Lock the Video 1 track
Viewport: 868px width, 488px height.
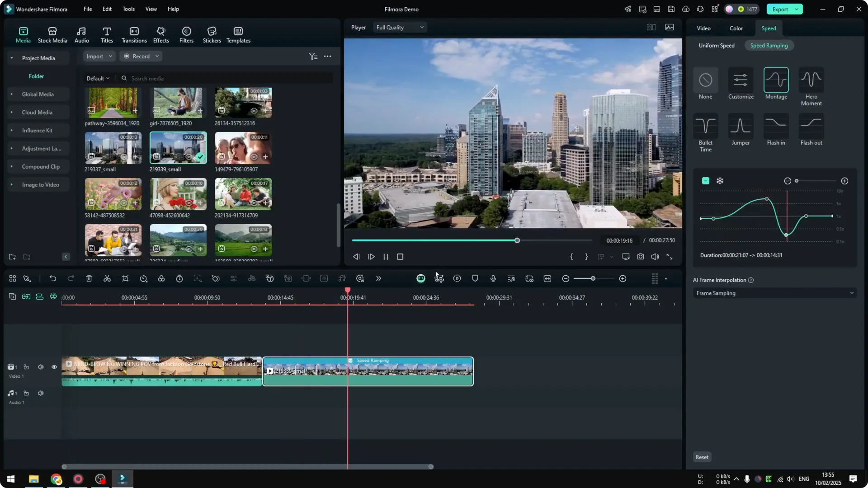[x=26, y=367]
